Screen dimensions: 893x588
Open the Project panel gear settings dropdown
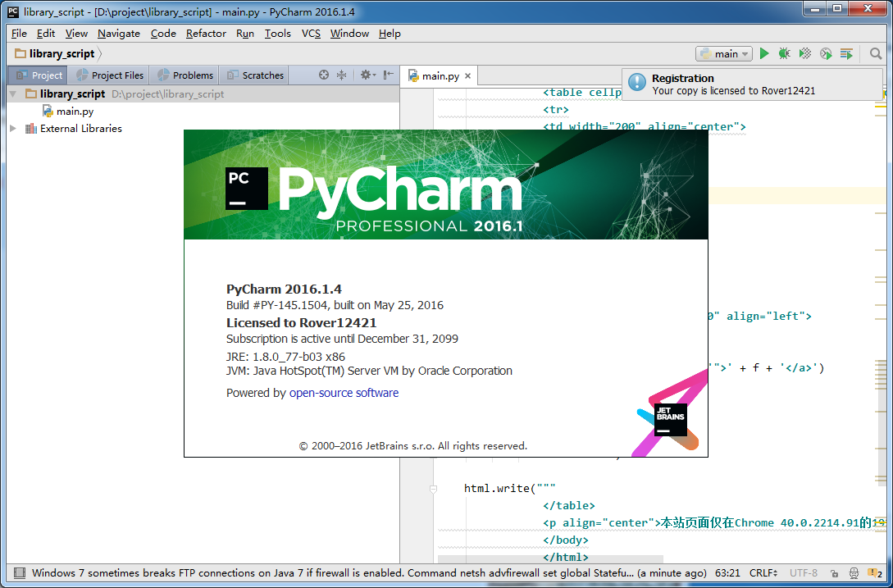point(368,75)
